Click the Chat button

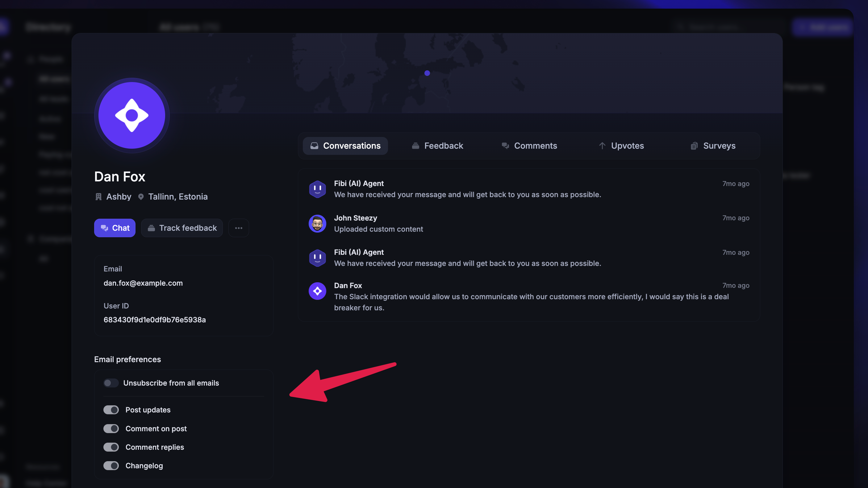[x=115, y=228]
